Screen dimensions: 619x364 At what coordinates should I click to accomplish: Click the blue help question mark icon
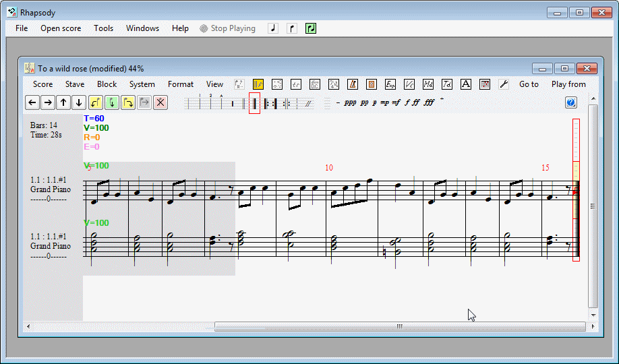tap(571, 102)
